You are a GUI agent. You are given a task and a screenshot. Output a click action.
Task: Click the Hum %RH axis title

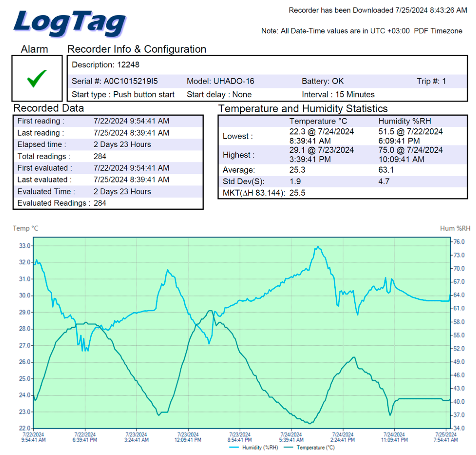click(455, 228)
